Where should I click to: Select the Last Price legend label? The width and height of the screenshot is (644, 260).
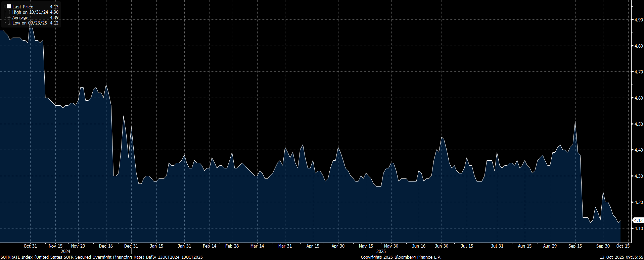pyautogui.click(x=23, y=7)
